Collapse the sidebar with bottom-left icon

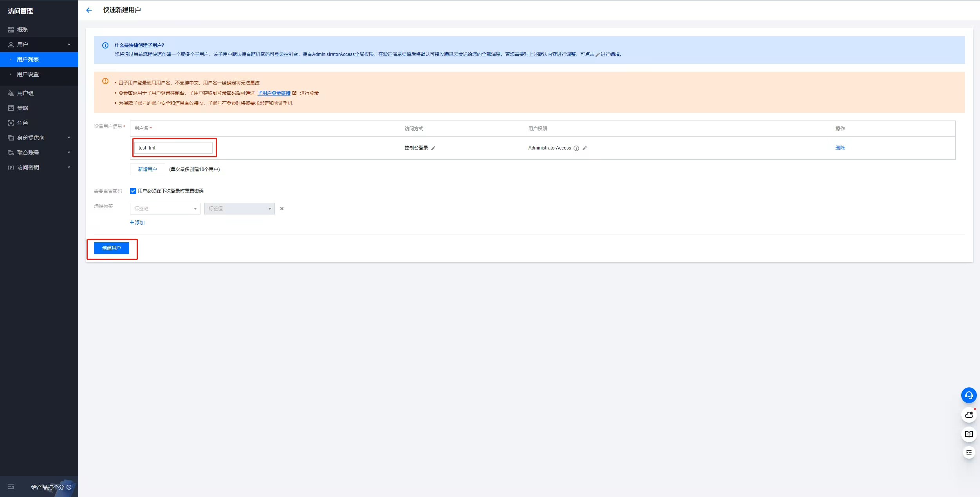[x=11, y=487]
